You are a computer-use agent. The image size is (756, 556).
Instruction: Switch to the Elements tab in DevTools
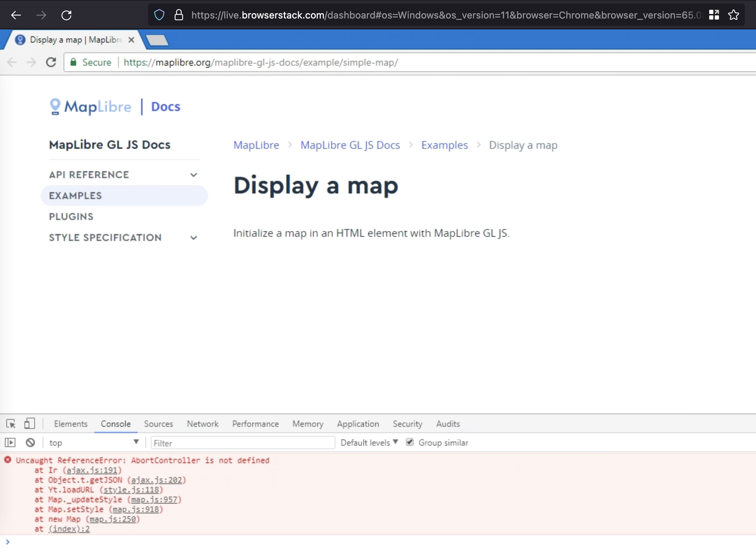coord(71,424)
